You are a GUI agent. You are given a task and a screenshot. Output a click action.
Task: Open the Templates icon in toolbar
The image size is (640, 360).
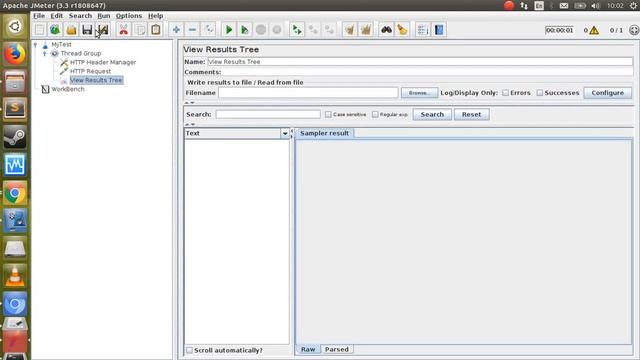pyautogui.click(x=55, y=30)
